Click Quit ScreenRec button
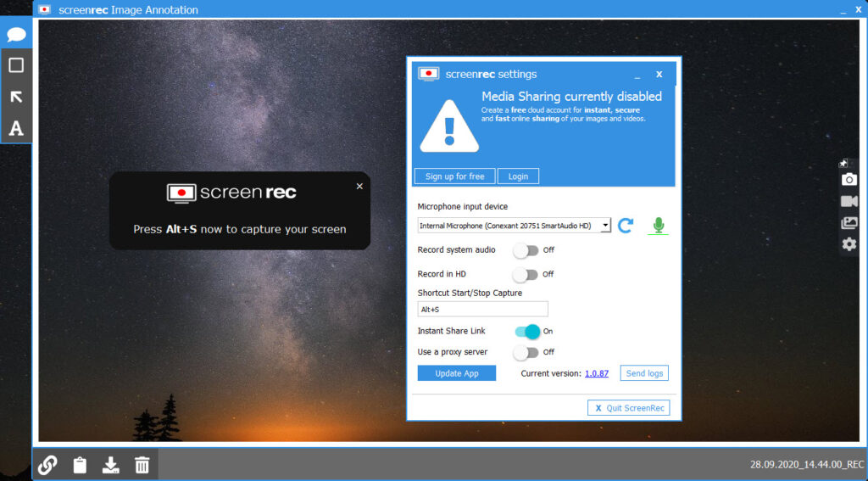Viewport: 868px width, 481px height. 629,408
